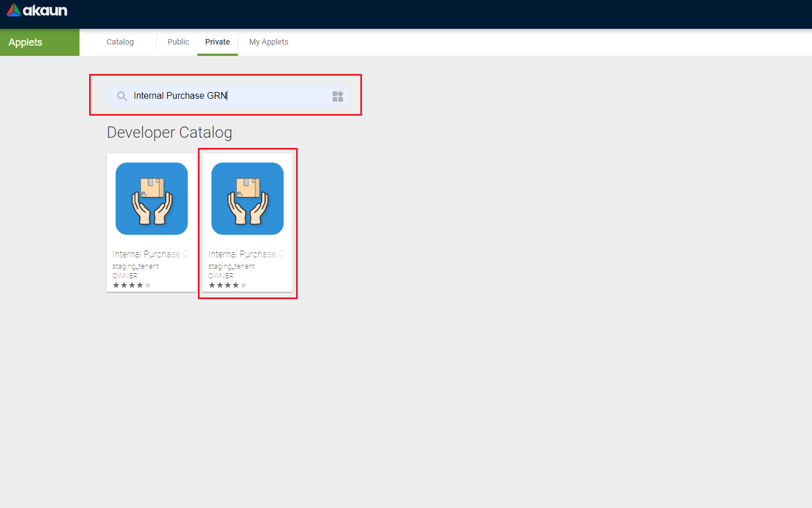Screen dimensions: 812x508
Task: Click the right card's Internal Purchase title
Action: [x=246, y=254]
